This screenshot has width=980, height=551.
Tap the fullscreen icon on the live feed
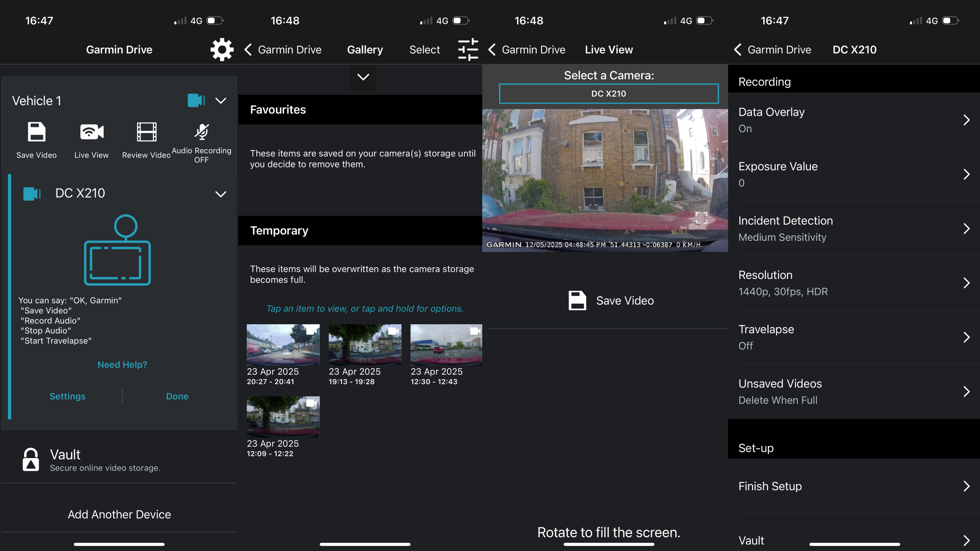701,218
